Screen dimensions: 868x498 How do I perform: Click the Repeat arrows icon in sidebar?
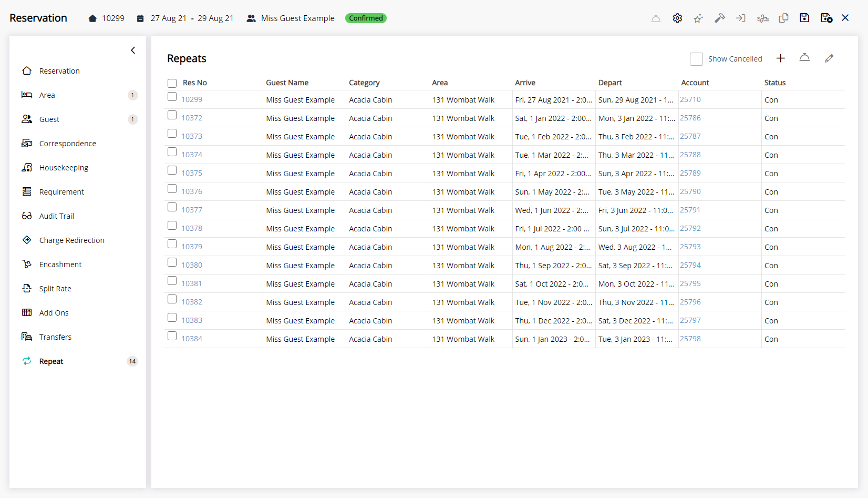pos(27,361)
